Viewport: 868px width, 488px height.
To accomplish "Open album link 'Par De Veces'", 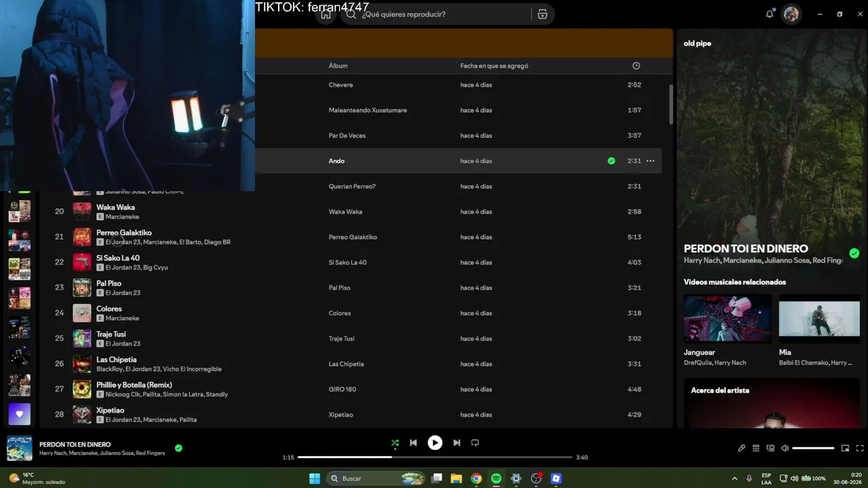I will [x=347, y=136].
